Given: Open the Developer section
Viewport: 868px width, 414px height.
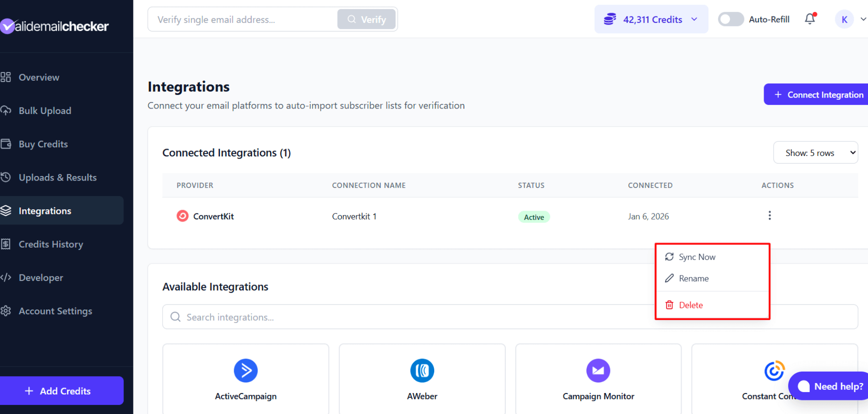Looking at the screenshot, I should click(41, 277).
